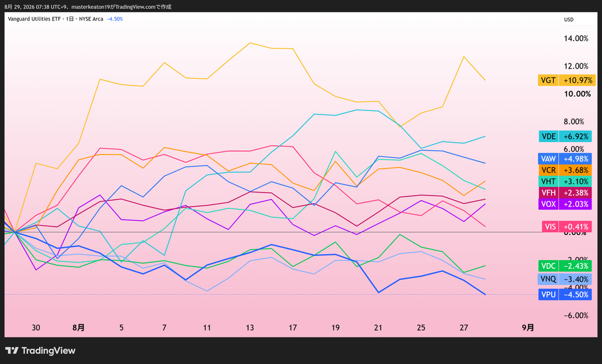Click the 14.00% axis level
This screenshot has height=364, width=602.
[x=576, y=38]
